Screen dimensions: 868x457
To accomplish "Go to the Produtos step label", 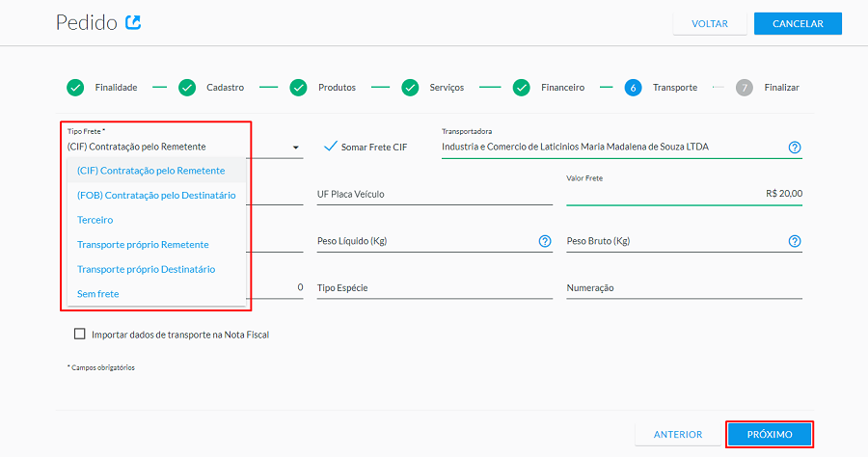I will (338, 88).
